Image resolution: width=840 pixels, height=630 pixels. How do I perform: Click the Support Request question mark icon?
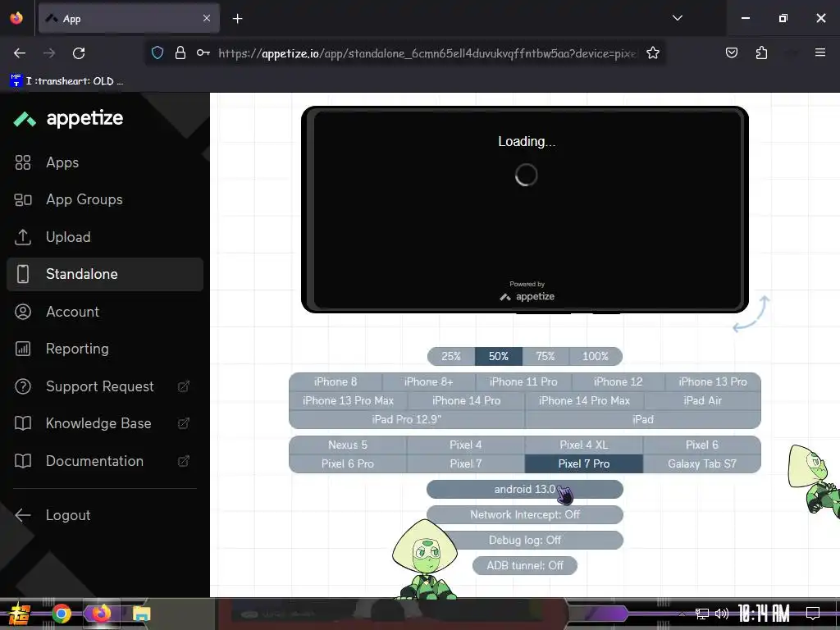coord(22,386)
